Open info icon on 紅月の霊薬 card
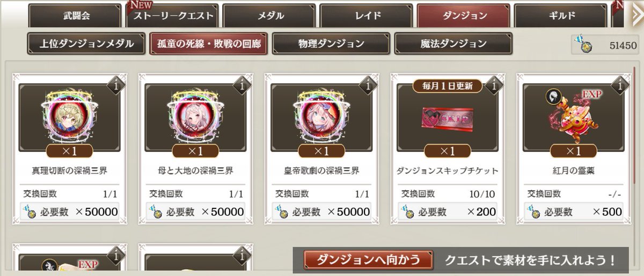644x276 pixels. click(620, 85)
